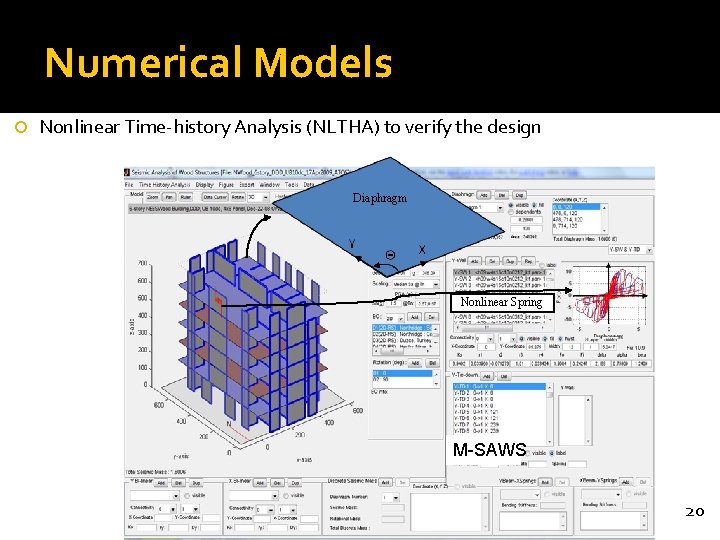
Task: Open the first Y-Wall Connectivity dropdown
Action: [485, 339]
